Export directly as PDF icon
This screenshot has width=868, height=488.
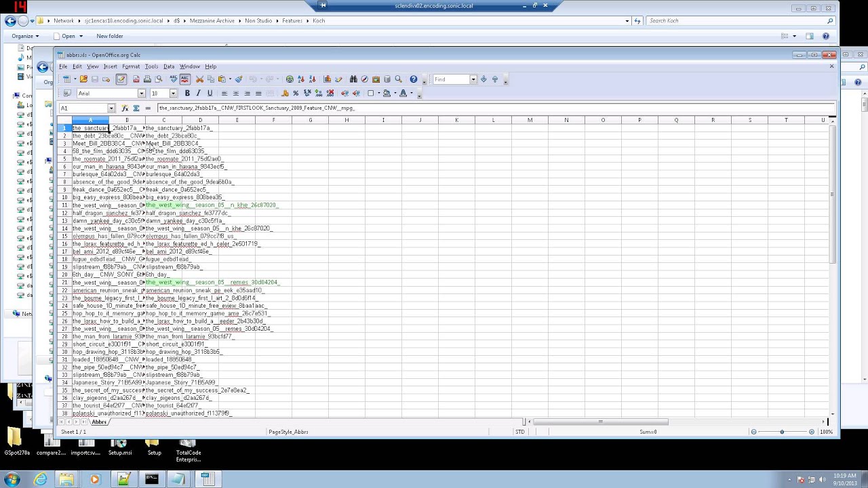click(x=136, y=79)
